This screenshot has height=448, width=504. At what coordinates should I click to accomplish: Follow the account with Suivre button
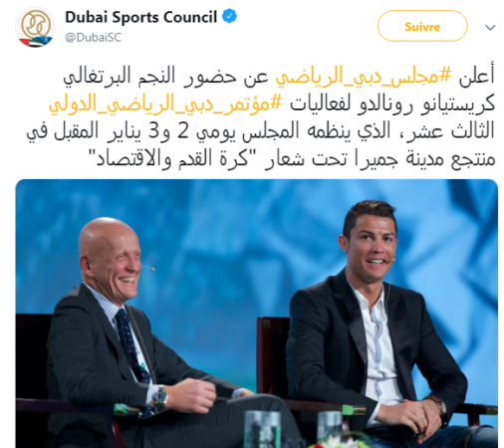[x=422, y=26]
